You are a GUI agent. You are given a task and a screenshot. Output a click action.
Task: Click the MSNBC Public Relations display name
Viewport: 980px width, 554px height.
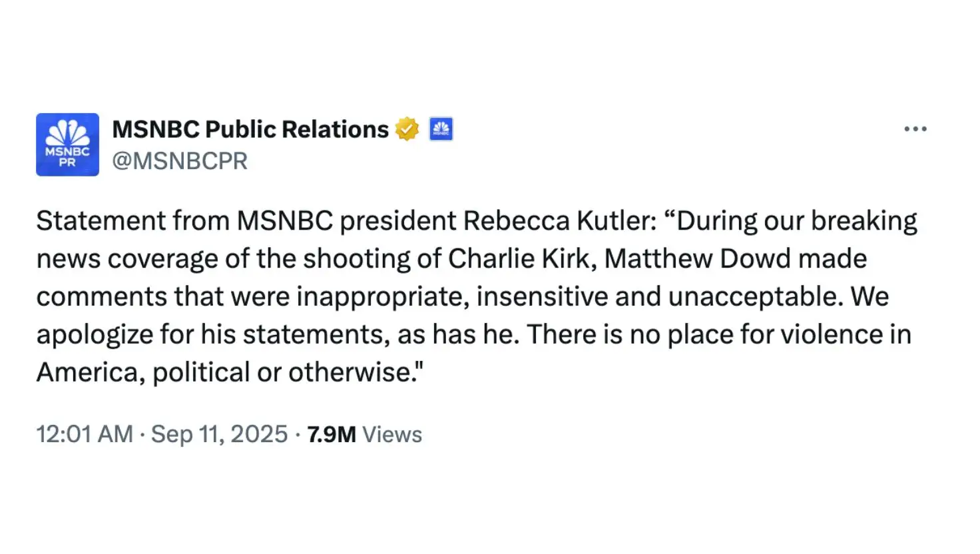pos(251,129)
